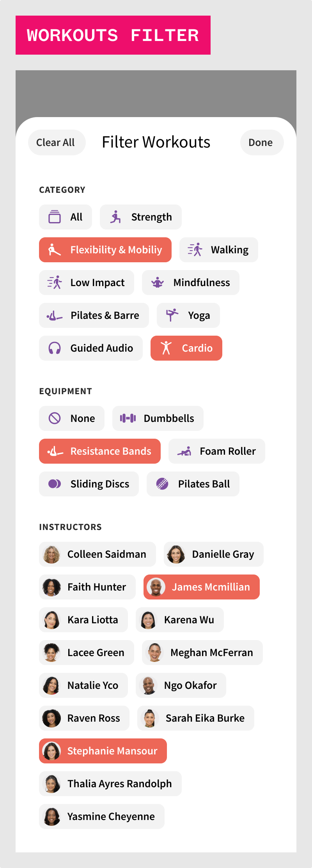Image resolution: width=312 pixels, height=868 pixels.
Task: Click Colleen Saidman's avatar photo
Action: coord(51,554)
